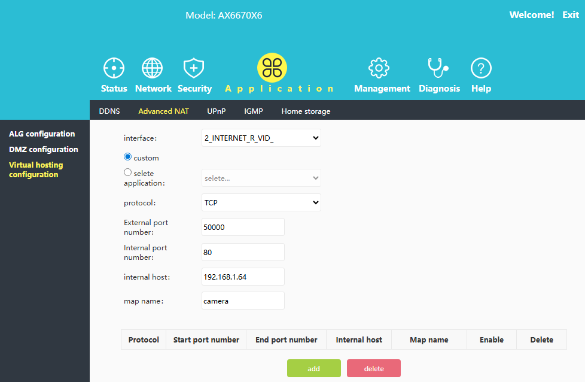
Task: Switch to the DDNS tab
Action: click(x=109, y=111)
